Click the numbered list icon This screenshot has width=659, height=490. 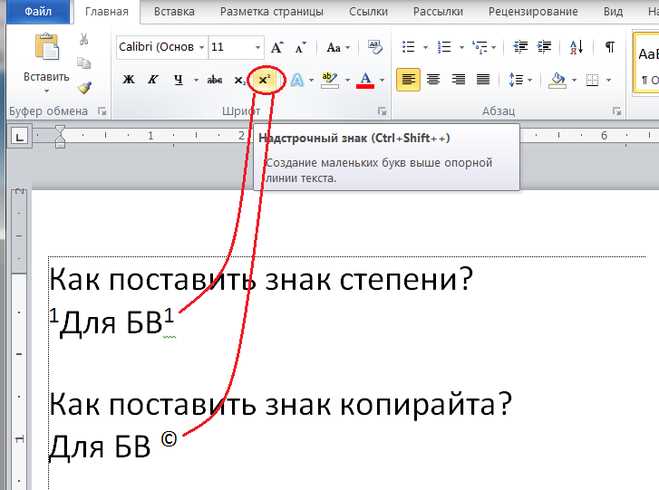pyautogui.click(x=444, y=47)
